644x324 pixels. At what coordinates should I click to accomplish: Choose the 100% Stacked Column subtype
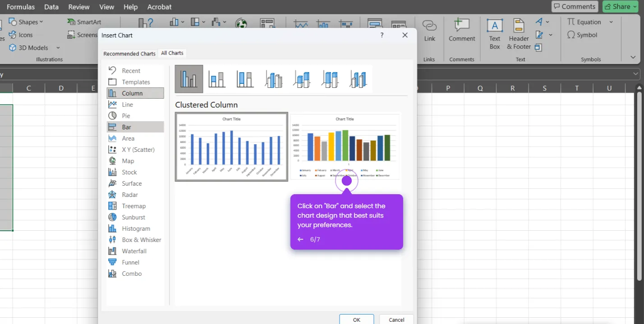point(245,78)
